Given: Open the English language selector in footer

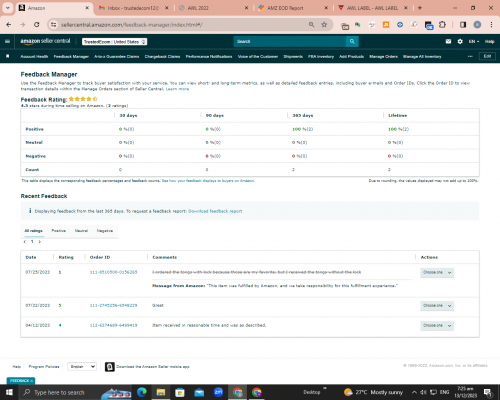Looking at the screenshot, I should pyautogui.click(x=82, y=367).
